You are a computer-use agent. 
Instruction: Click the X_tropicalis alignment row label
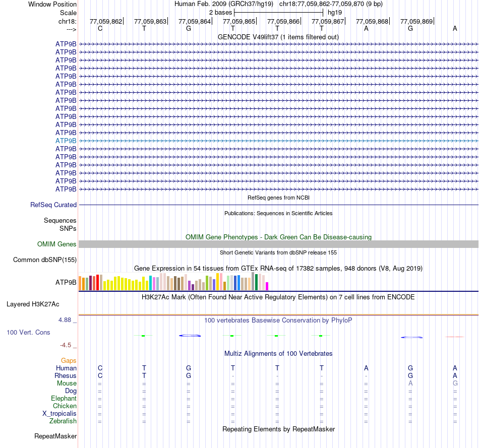tap(59, 414)
